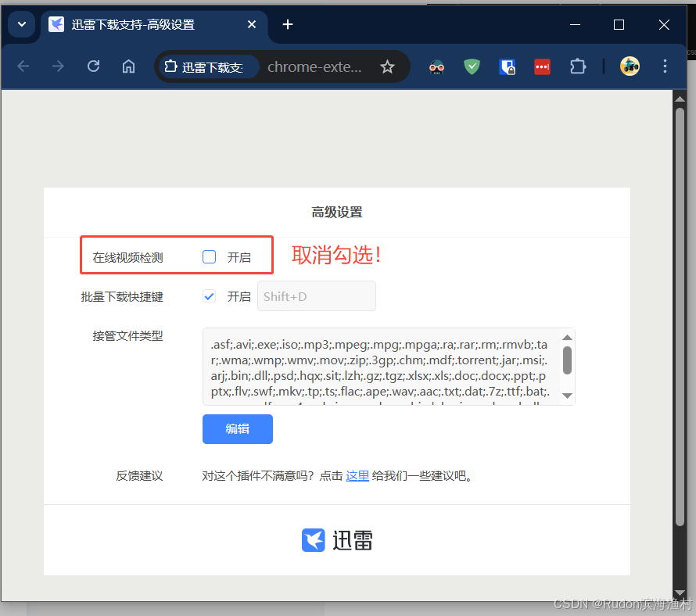The height and width of the screenshot is (616, 696).
Task: Click page scrollbar up arrow
Action: pos(680,99)
